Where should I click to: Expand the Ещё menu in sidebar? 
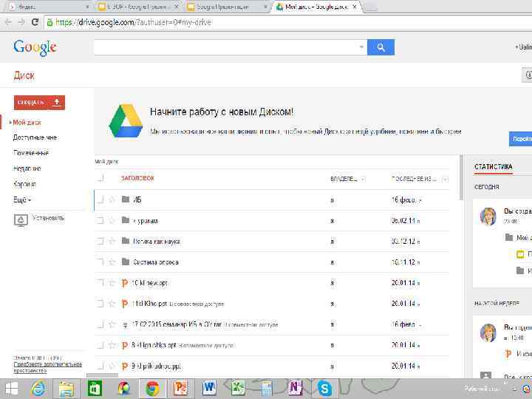(x=22, y=199)
